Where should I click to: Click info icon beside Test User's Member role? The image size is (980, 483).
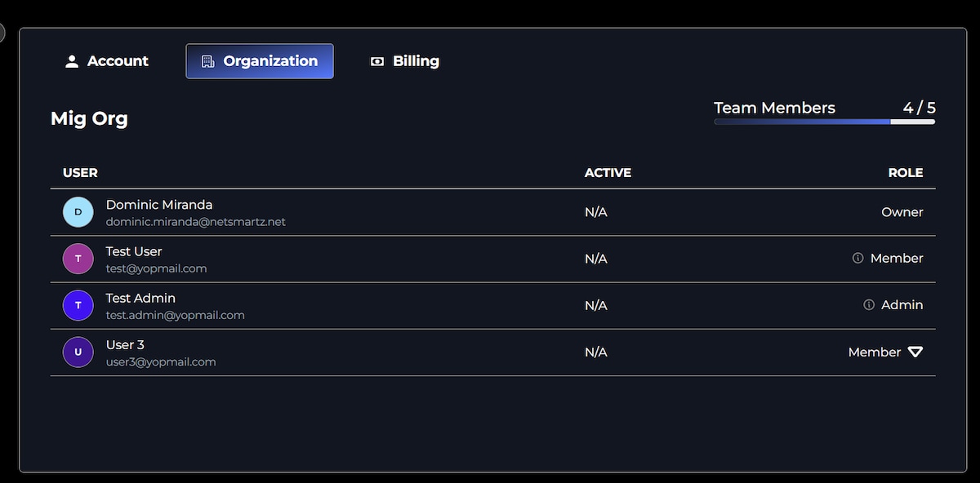point(857,259)
